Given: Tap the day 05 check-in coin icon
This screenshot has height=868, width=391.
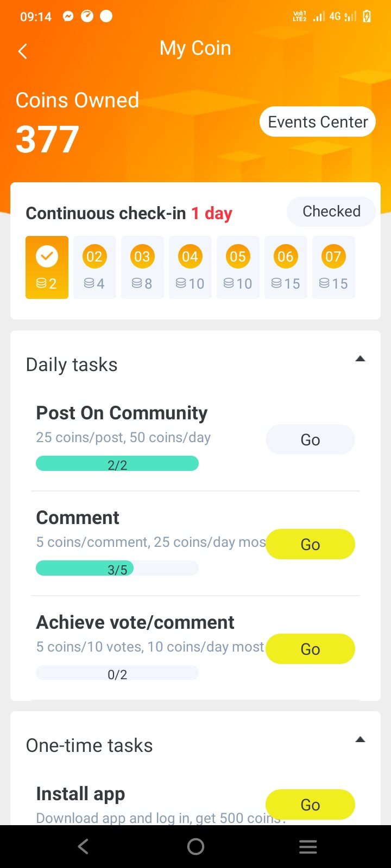Looking at the screenshot, I should coord(238,257).
